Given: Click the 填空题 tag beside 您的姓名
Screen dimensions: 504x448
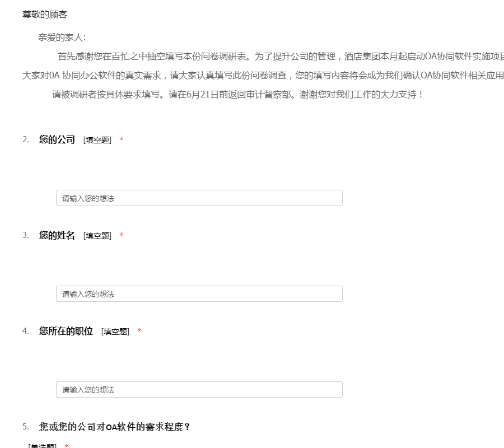Looking at the screenshot, I should coord(97,236).
